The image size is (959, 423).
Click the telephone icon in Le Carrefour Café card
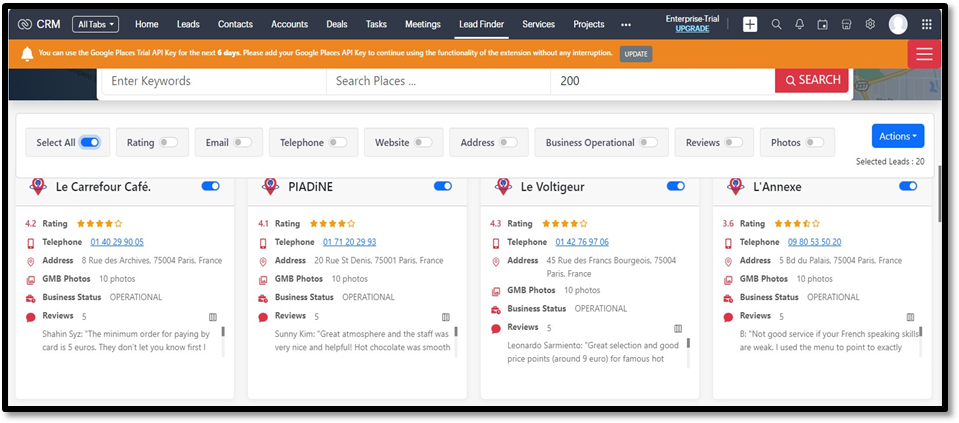click(31, 243)
